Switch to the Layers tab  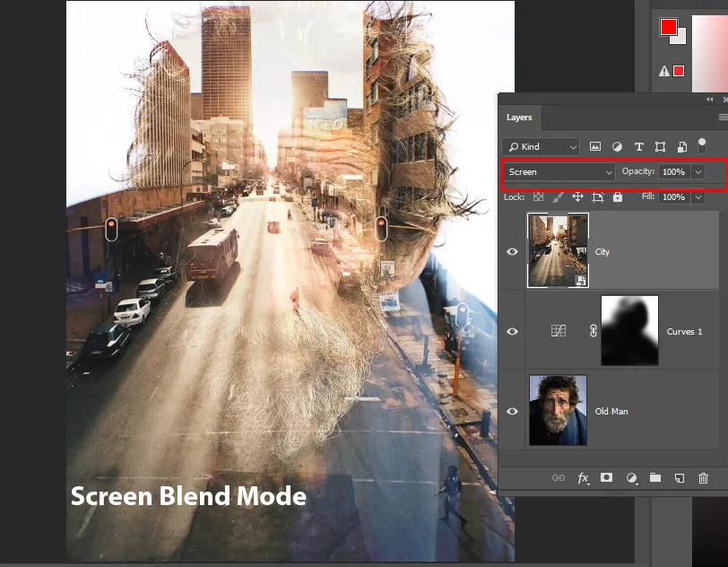[x=519, y=118]
